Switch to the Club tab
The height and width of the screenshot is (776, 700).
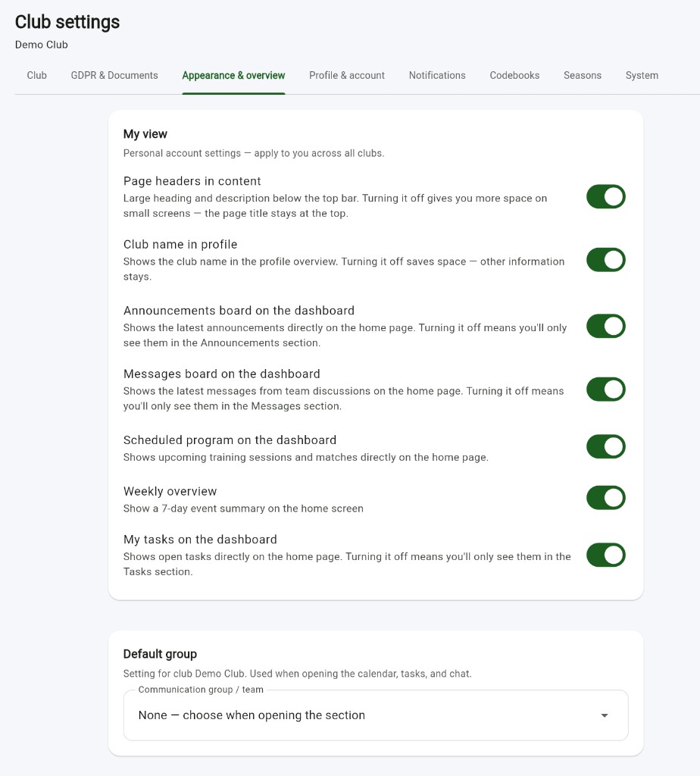[x=36, y=75]
